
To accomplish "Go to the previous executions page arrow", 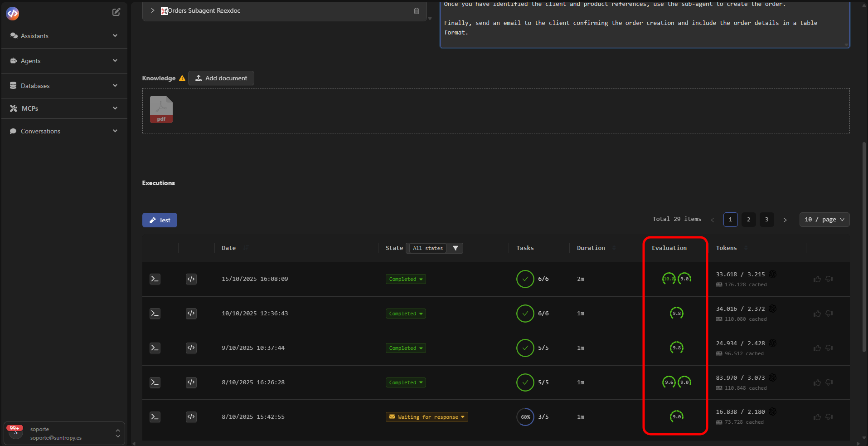I will [x=713, y=220].
